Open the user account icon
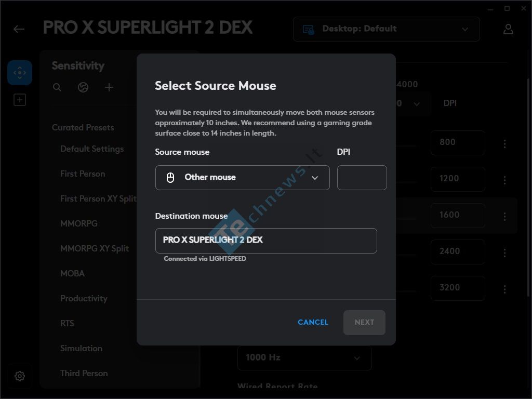The image size is (532, 399). (508, 29)
